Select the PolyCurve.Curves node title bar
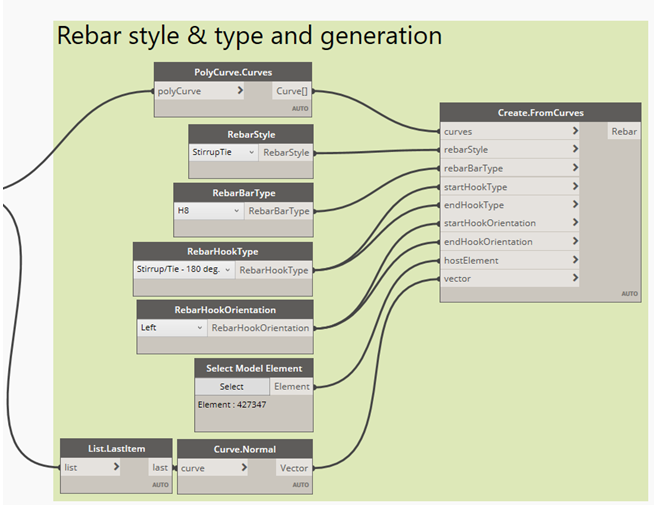The width and height of the screenshot is (654, 505). pos(233,72)
